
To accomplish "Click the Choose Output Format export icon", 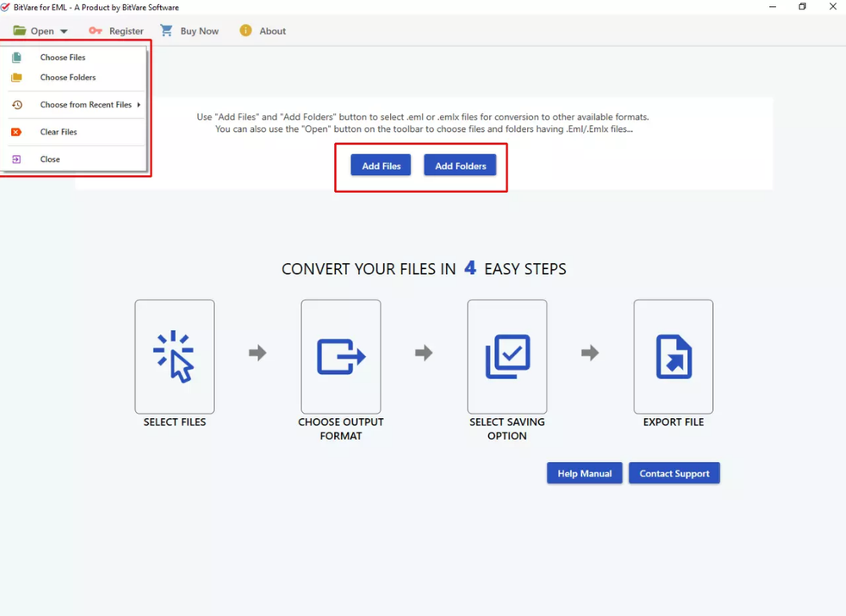I will [341, 356].
